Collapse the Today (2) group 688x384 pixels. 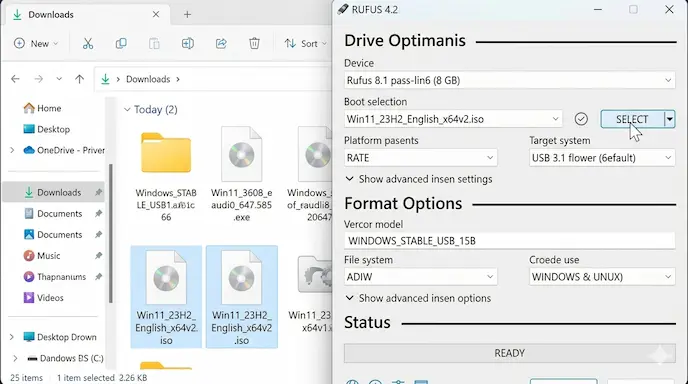127,109
